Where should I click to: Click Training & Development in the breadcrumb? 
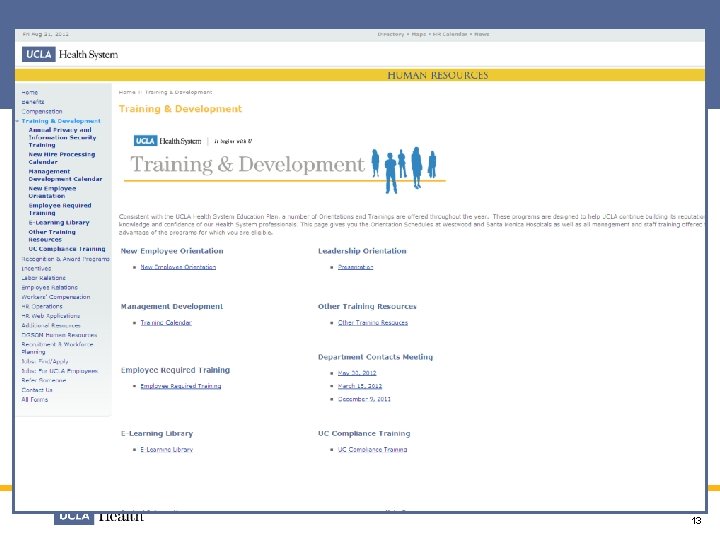click(179, 92)
